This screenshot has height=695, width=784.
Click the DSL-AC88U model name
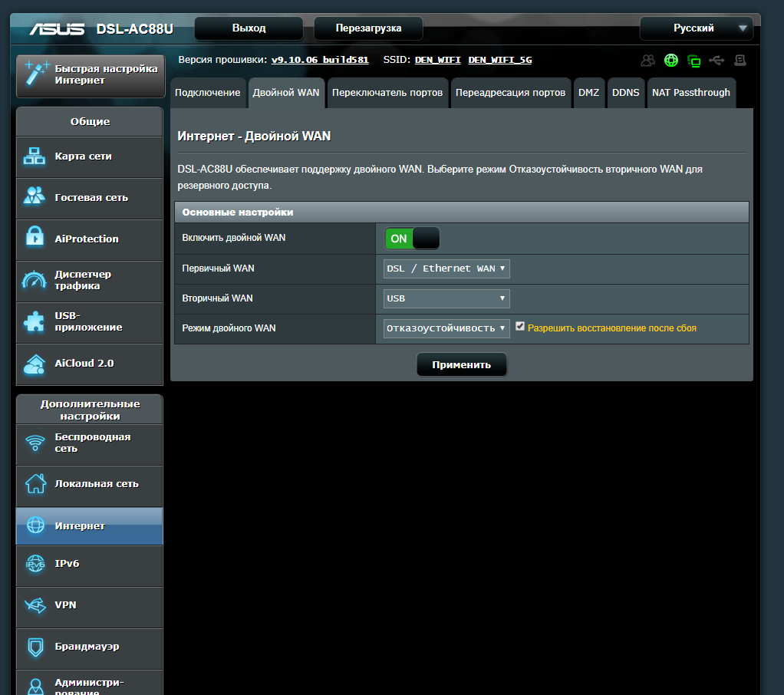(134, 29)
